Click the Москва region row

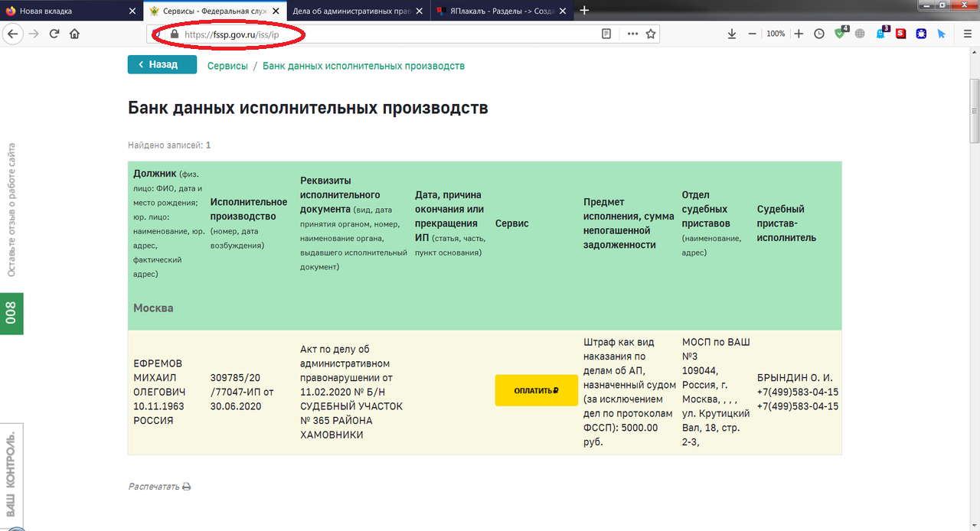pyautogui.click(x=485, y=308)
